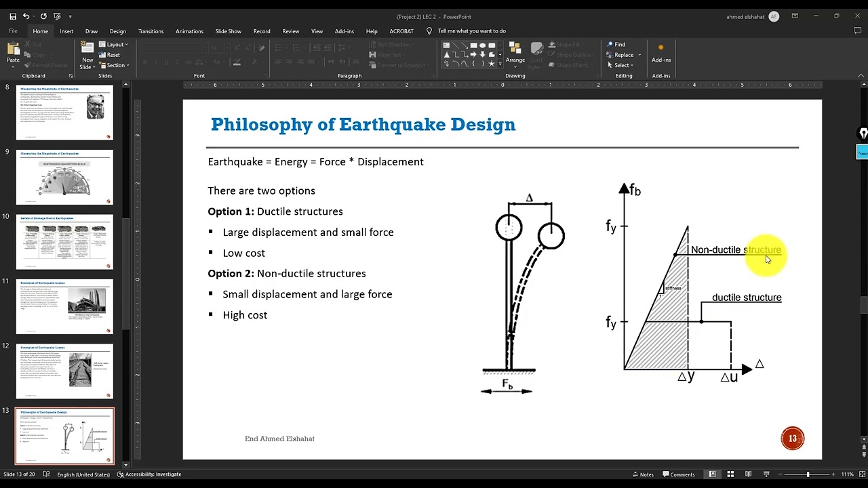The height and width of the screenshot is (488, 868).
Task: Redo the last action
Action: point(44,16)
